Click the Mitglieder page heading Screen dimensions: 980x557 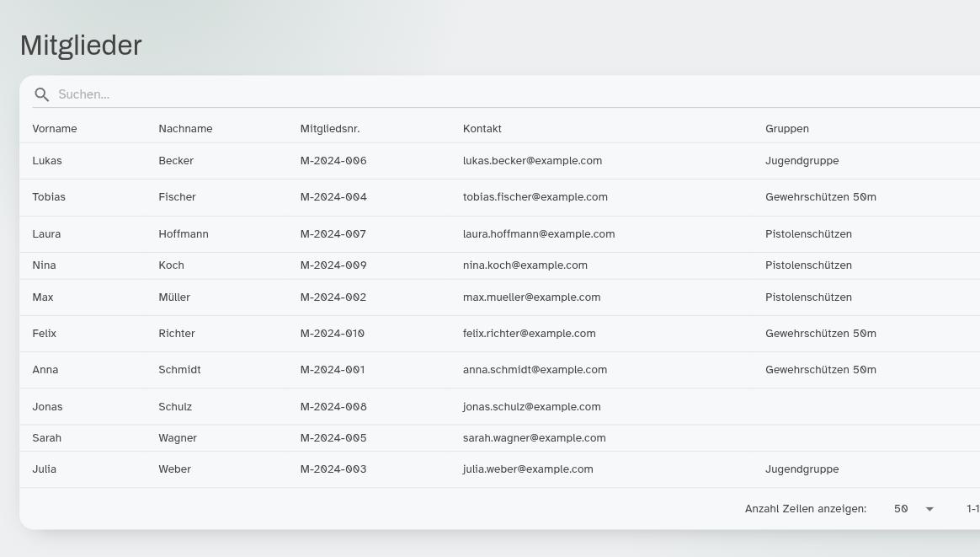click(x=82, y=46)
